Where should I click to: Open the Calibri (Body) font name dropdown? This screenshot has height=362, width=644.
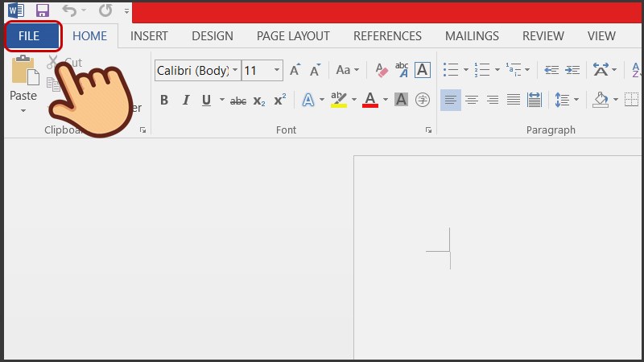[x=235, y=71]
